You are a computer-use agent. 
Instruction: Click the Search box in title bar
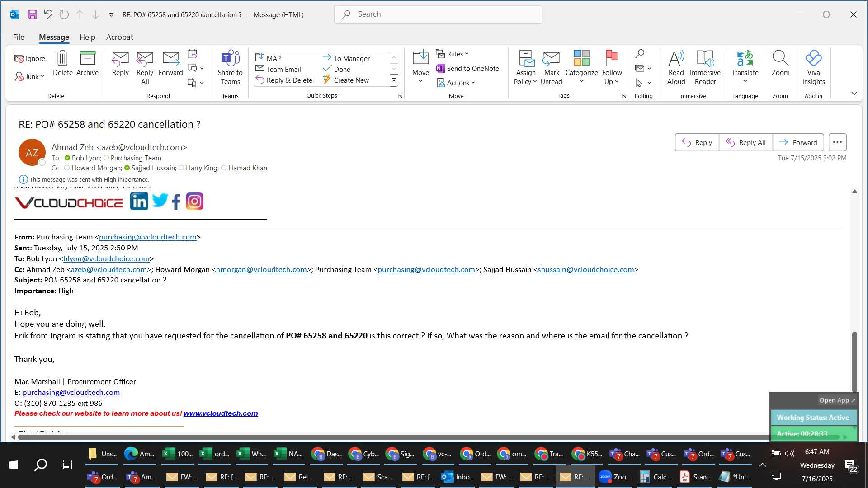click(x=438, y=14)
